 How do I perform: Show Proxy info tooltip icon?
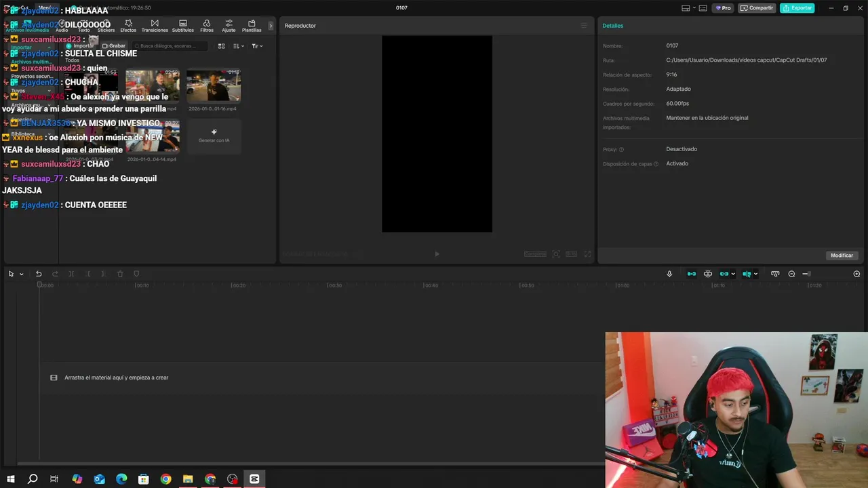coord(621,149)
